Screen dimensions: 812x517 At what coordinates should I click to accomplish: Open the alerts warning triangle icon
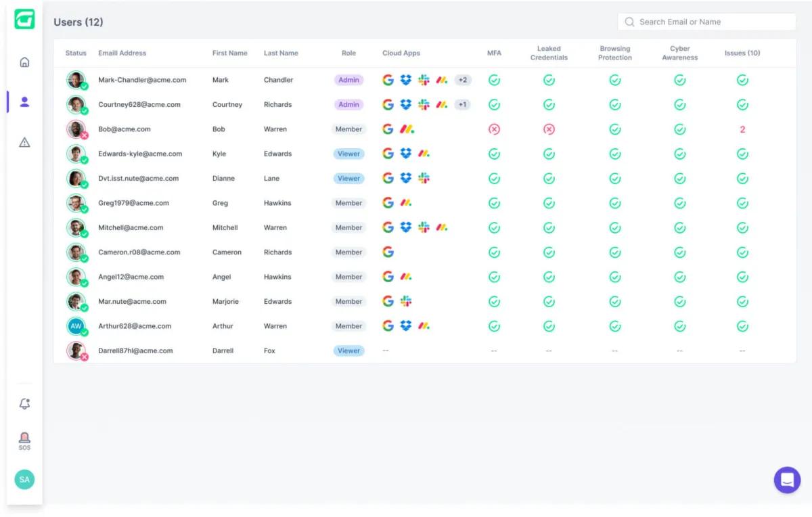tap(24, 142)
